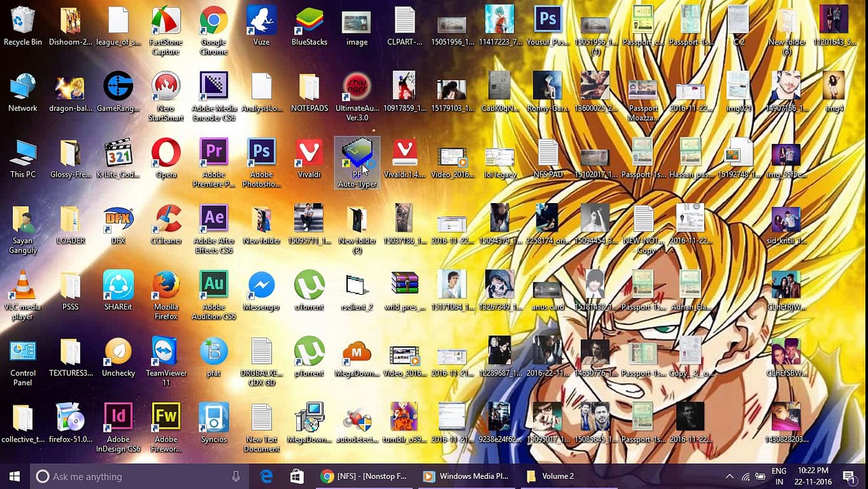
Task: Switch to the NFS Nonstop Chrome window
Action: (363, 476)
